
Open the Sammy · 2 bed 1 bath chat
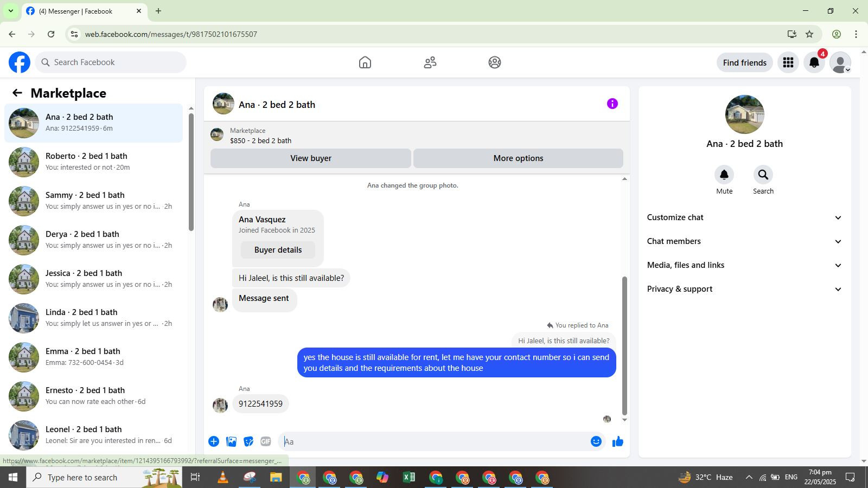pos(93,201)
